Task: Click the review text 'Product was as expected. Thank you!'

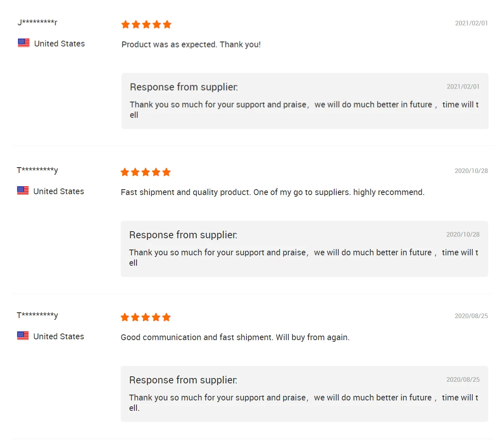Action: 191,44
